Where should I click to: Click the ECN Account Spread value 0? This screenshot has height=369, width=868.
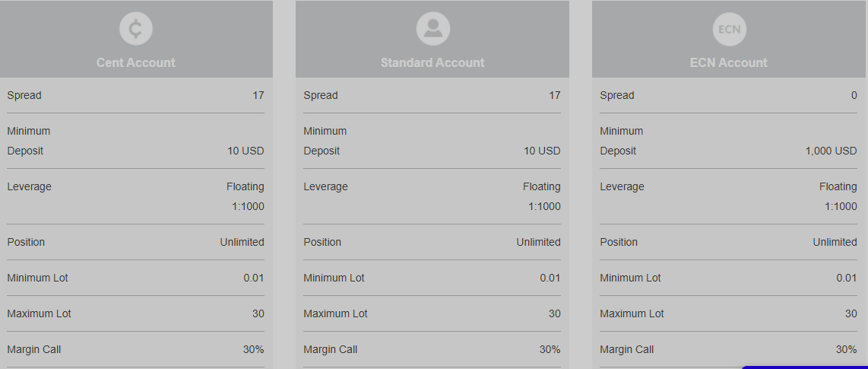click(x=854, y=95)
